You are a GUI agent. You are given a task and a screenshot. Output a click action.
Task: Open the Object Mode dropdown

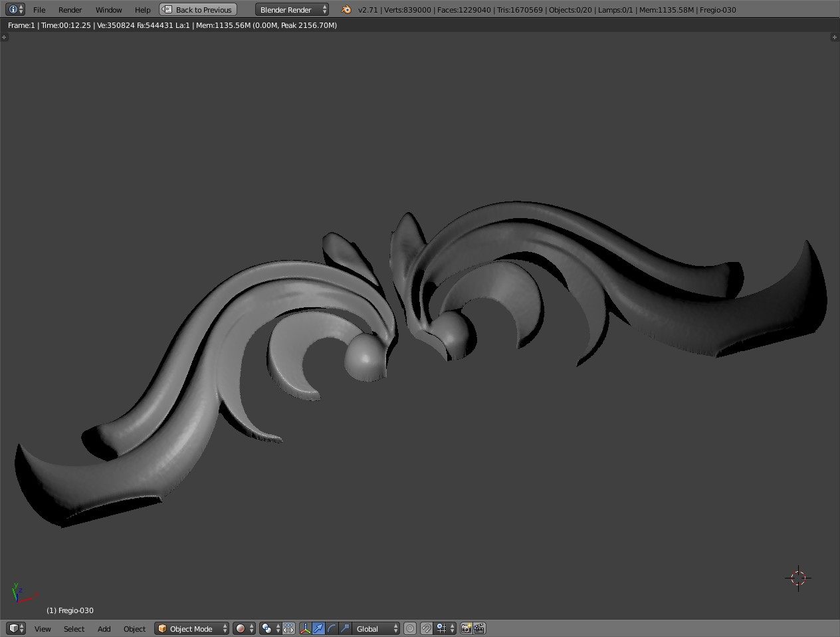191,628
